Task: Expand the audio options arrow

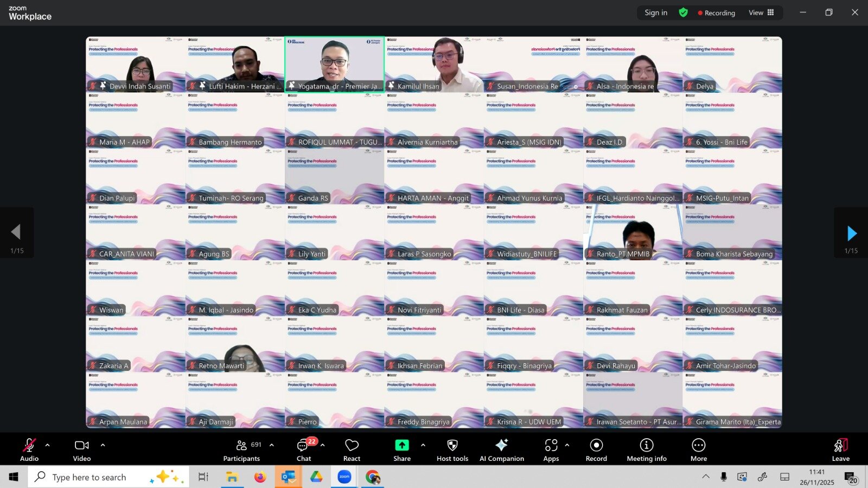Action: tap(48, 445)
